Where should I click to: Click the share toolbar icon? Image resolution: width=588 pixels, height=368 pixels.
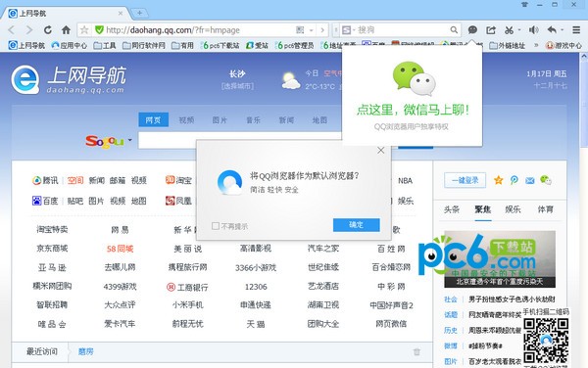click(x=491, y=30)
